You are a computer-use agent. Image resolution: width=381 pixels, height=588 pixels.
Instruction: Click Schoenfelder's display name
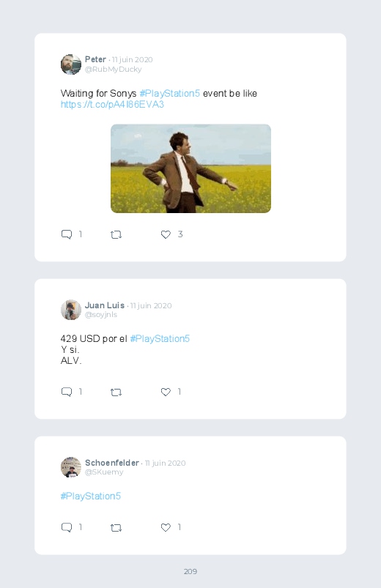(x=112, y=463)
